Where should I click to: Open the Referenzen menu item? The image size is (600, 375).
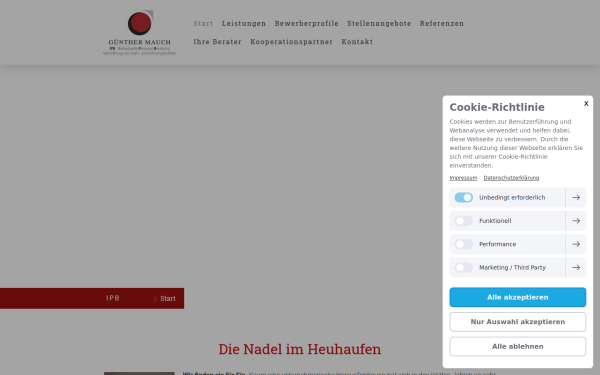pos(442,23)
